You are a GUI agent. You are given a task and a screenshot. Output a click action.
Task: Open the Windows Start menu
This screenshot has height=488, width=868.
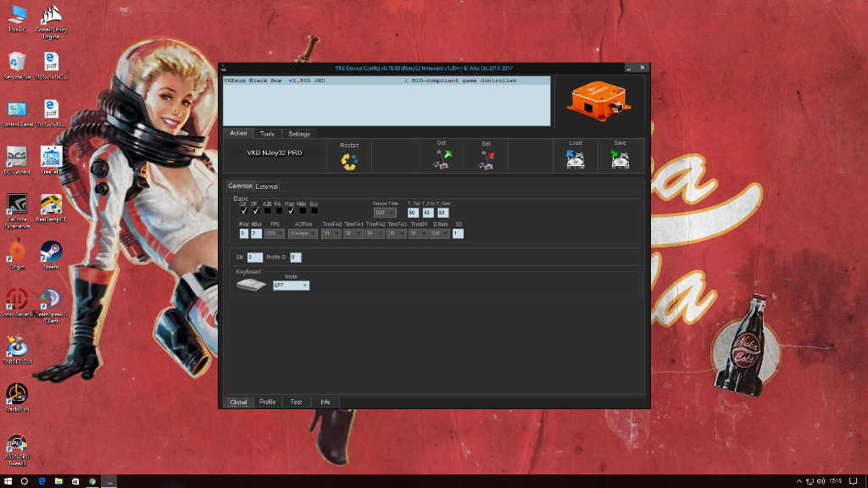(x=8, y=481)
